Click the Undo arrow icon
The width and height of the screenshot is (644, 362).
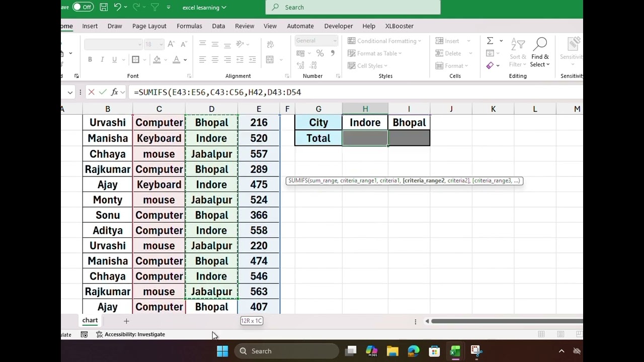pos(117,7)
